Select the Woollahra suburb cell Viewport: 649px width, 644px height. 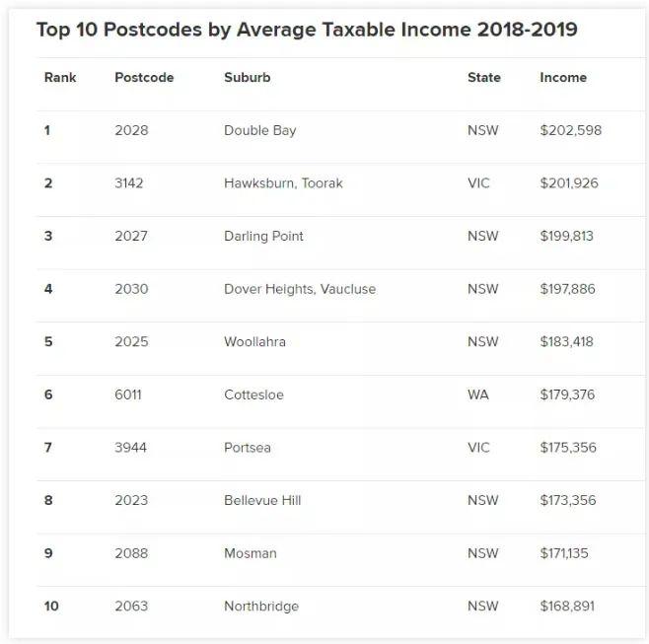pos(254,342)
